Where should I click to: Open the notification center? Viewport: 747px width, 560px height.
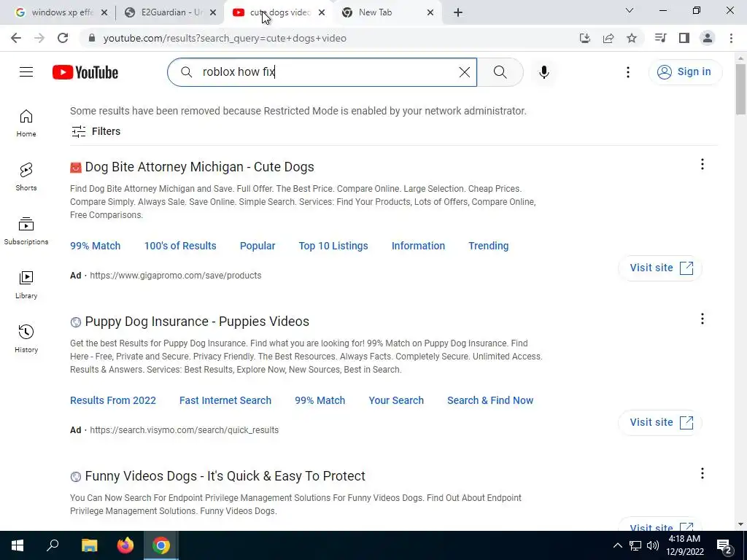(x=724, y=545)
